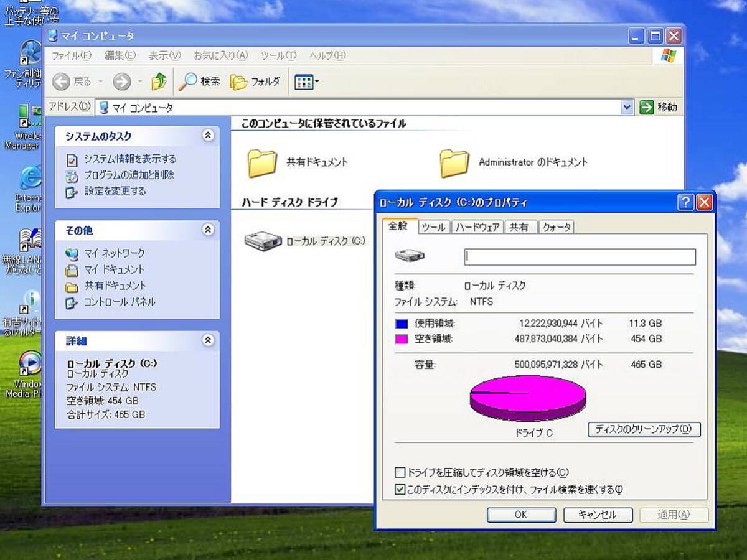Switch to the クォータ tab
747x560 pixels.
[x=556, y=227]
